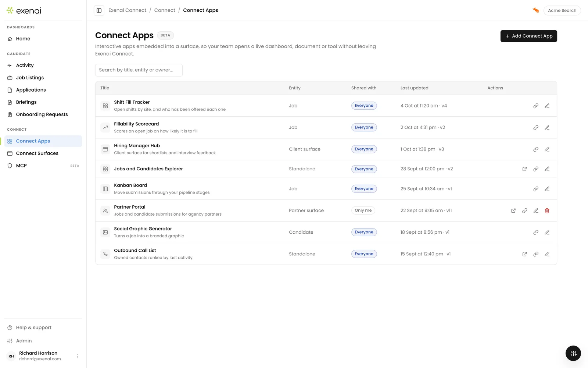
Task: Open the MCP beta page
Action: pos(43,166)
